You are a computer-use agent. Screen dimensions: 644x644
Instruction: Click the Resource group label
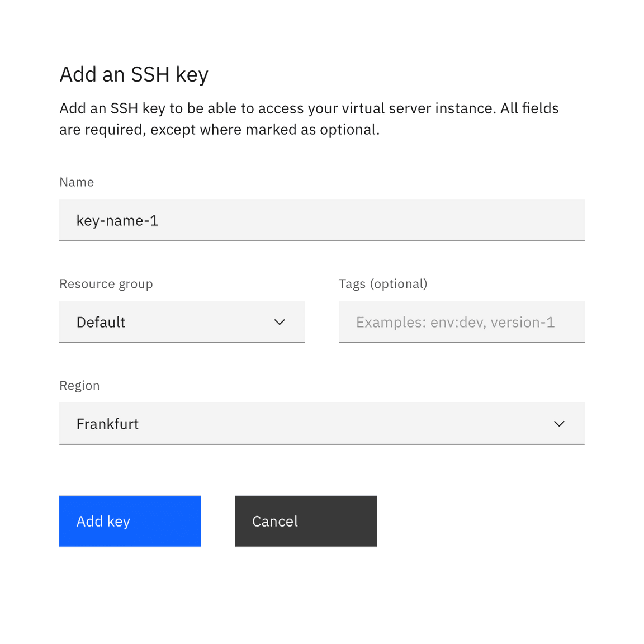(106, 284)
